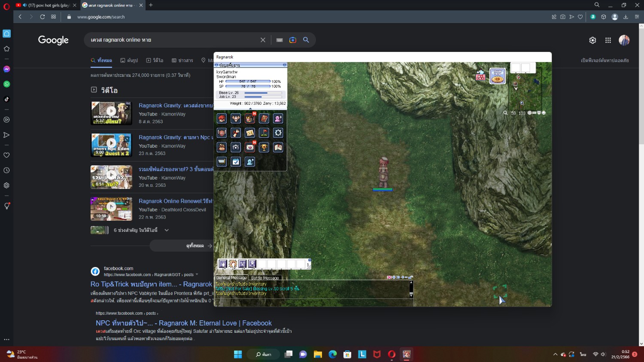The image size is (644, 362).
Task: Open the equipment window icon with winged figure
Action: point(236,119)
